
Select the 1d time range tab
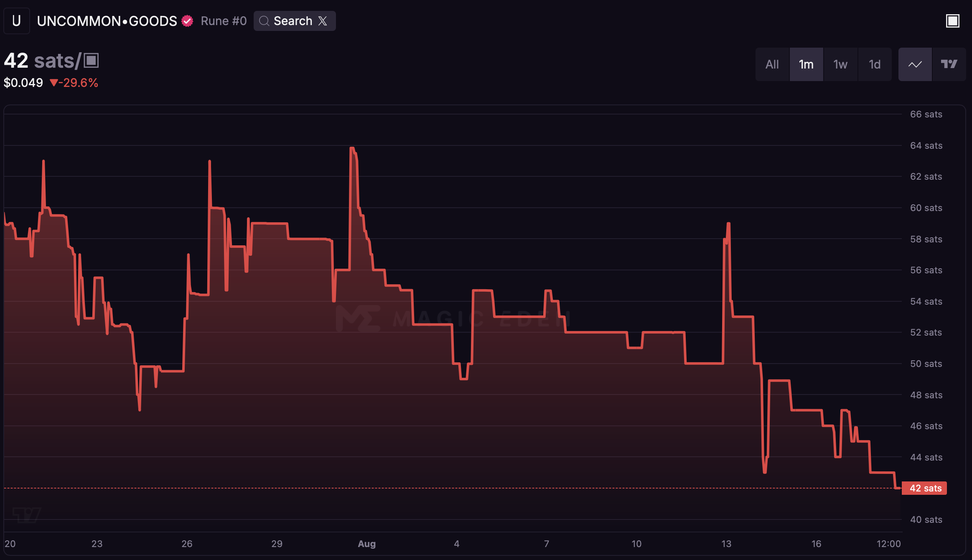pos(875,64)
